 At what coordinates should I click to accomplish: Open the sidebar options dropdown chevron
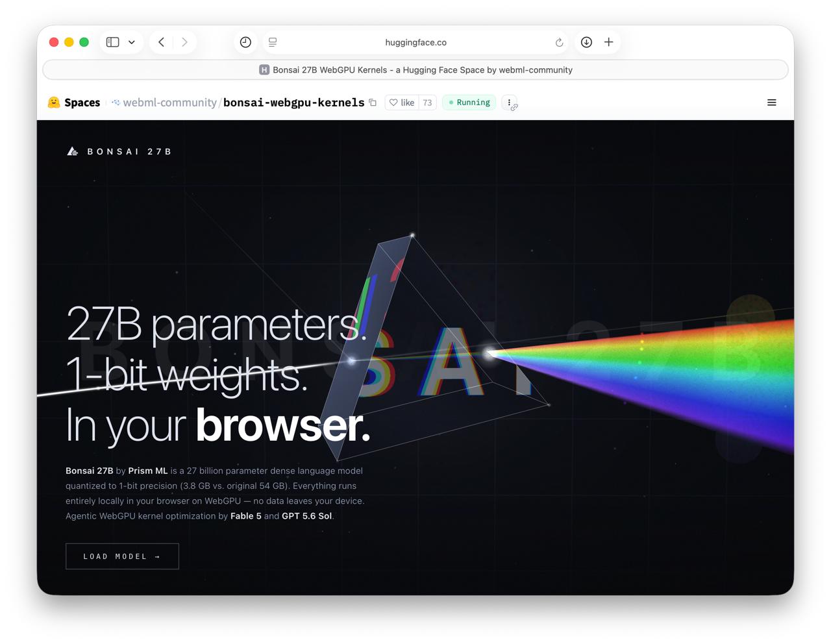coord(132,42)
